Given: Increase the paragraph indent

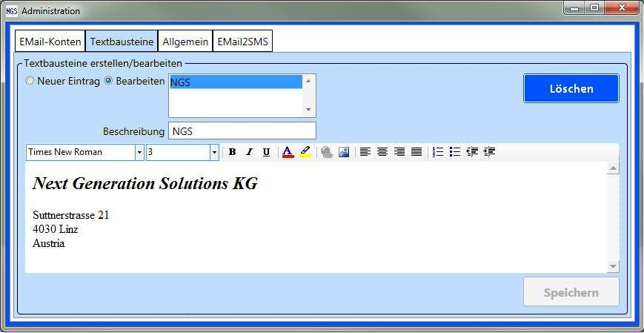Looking at the screenshot, I should 489,152.
